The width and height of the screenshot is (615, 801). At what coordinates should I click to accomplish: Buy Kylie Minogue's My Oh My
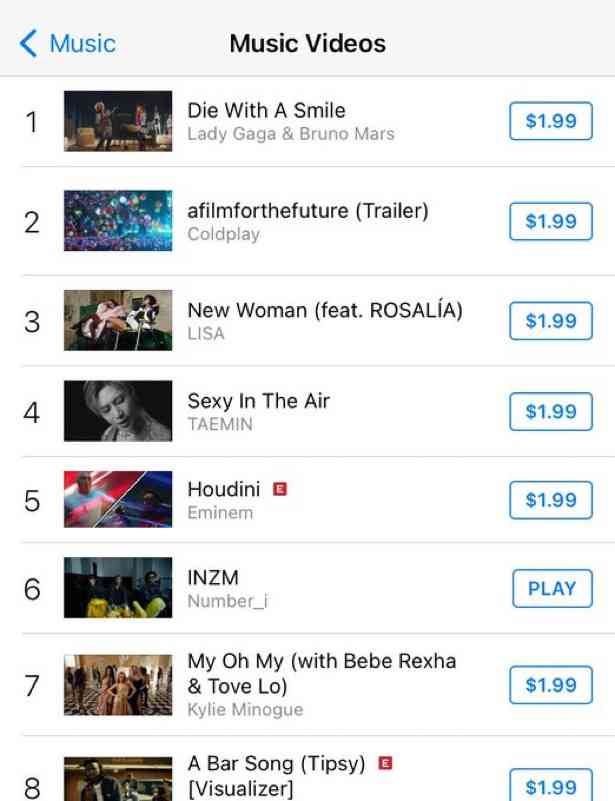[551, 685]
